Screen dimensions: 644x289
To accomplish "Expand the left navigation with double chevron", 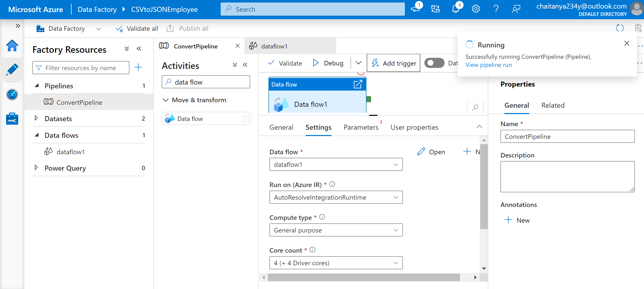I will tap(18, 26).
